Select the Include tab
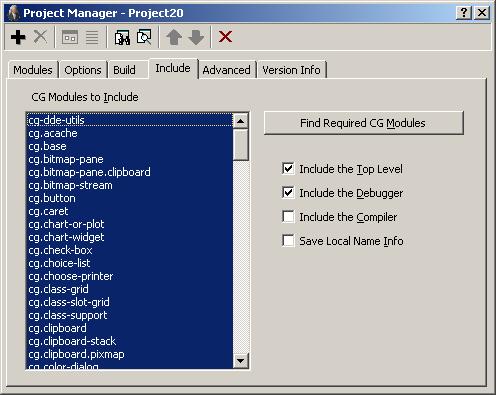496x395 pixels. tap(173, 68)
